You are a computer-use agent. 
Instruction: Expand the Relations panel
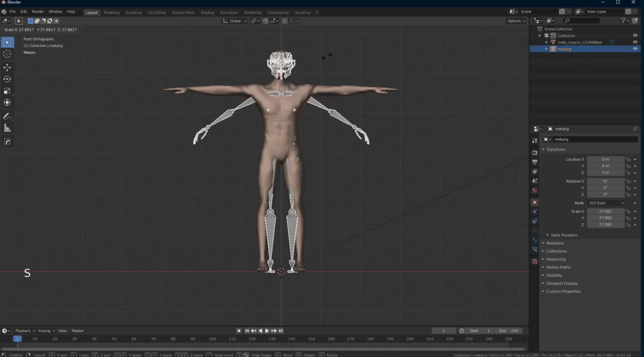click(554, 243)
